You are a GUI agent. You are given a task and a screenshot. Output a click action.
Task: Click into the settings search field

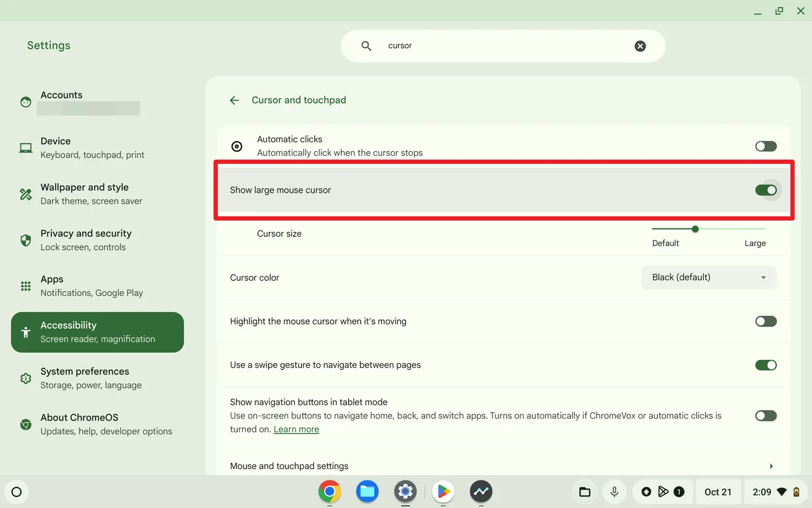pos(503,46)
